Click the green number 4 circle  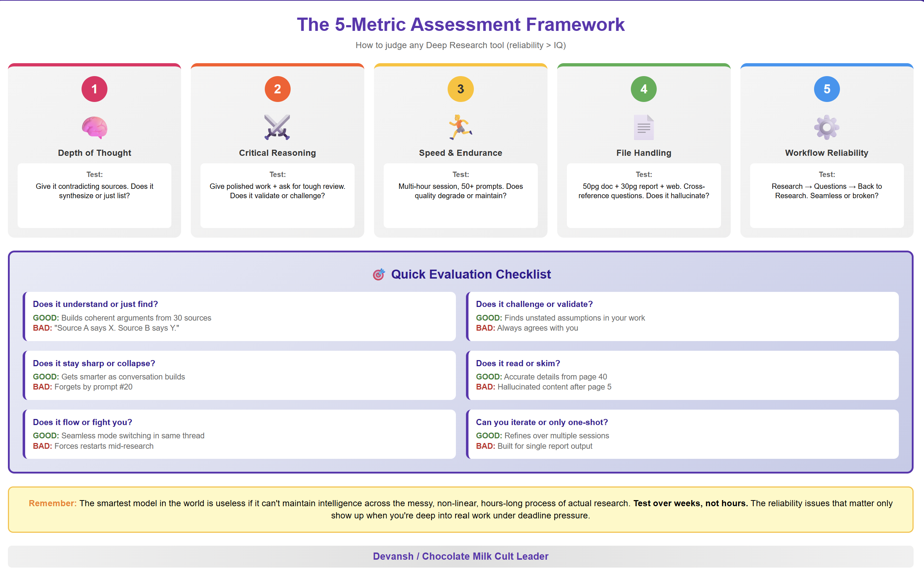click(644, 89)
